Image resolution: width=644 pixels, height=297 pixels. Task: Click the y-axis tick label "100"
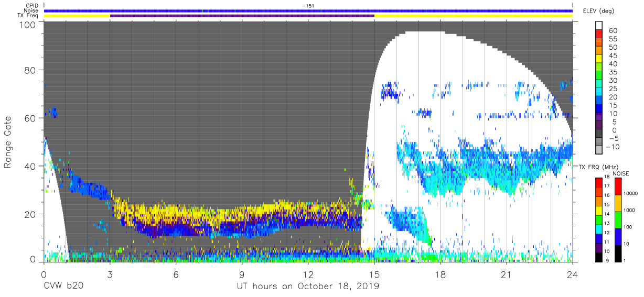pyautogui.click(x=28, y=25)
